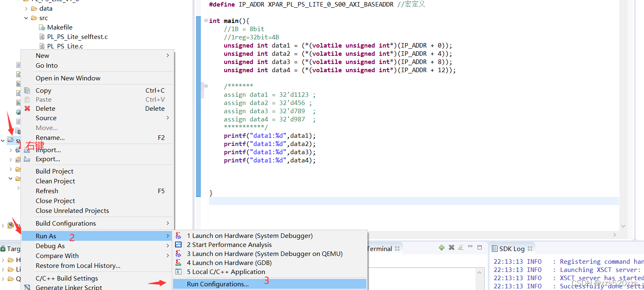Choose Clean Project
The image size is (644, 290).
[x=98, y=181]
